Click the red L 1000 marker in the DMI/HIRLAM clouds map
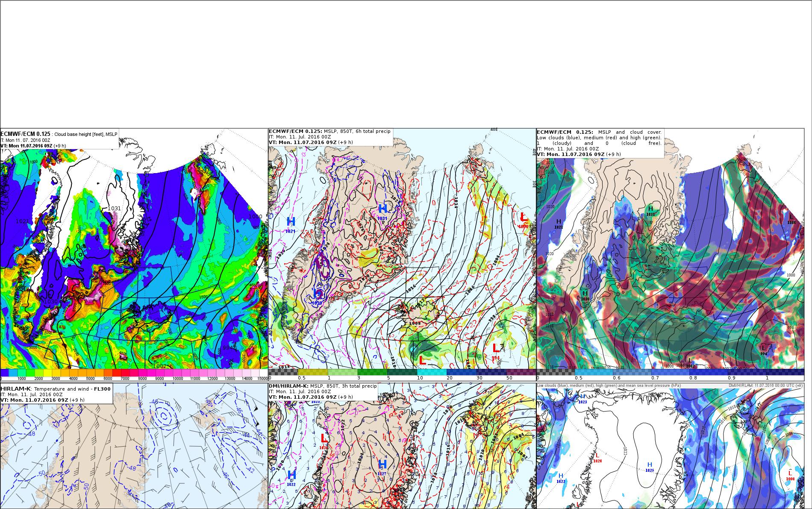The height and width of the screenshot is (509, 812). pyautogui.click(x=790, y=476)
